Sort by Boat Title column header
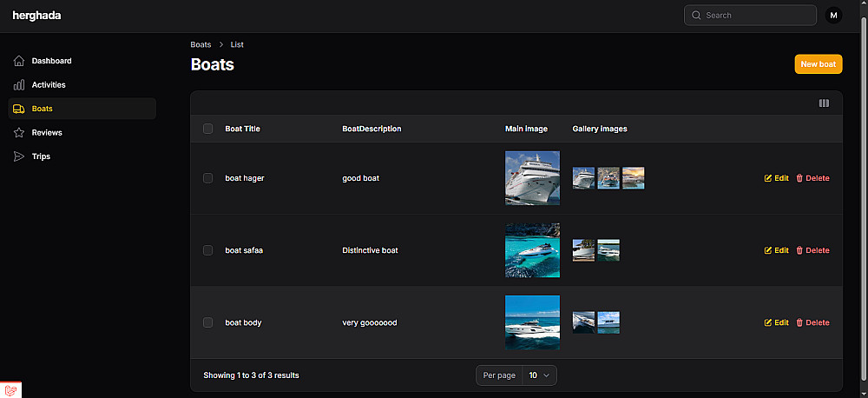 click(x=242, y=129)
